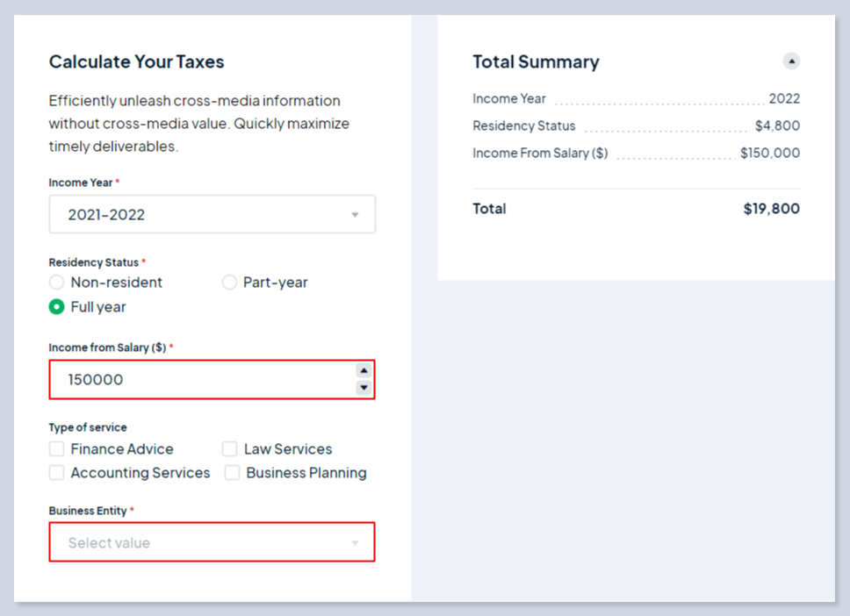This screenshot has height=616, width=850.
Task: Open the Business Entity 'Select value' dropdown
Action: (202, 543)
